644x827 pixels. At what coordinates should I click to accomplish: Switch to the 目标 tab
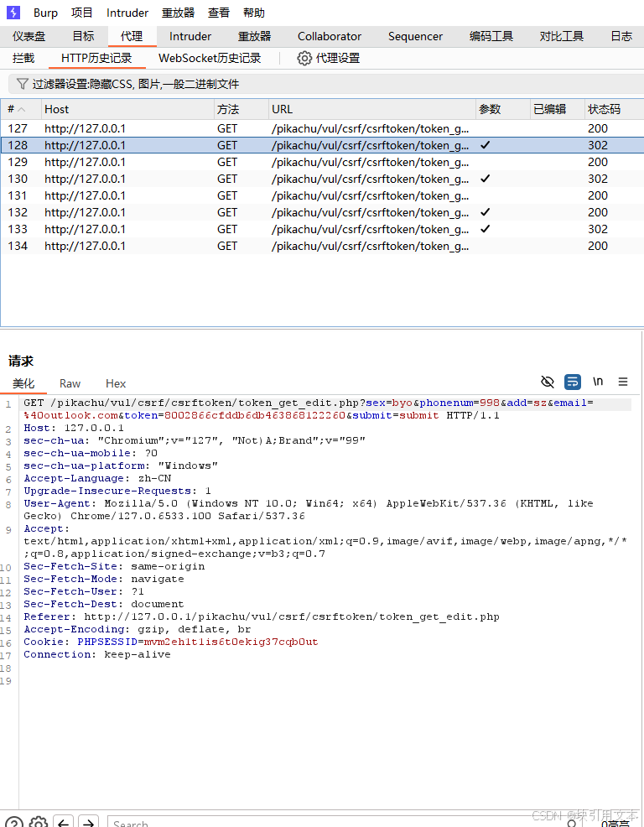(x=83, y=36)
